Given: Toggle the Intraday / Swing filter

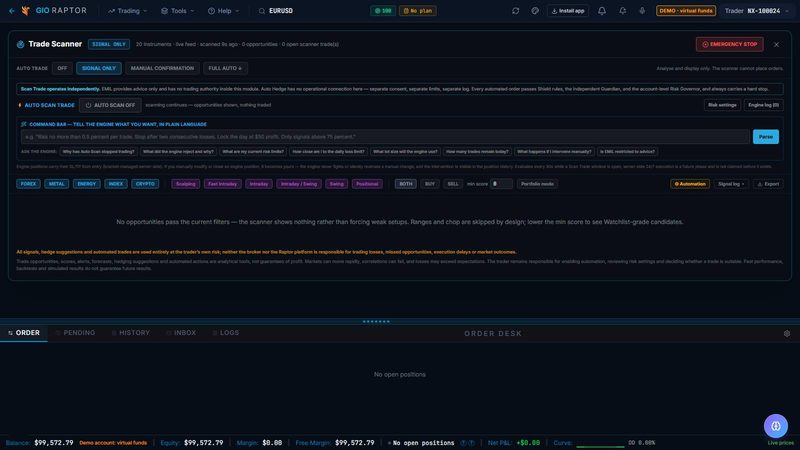Looking at the screenshot, I should tap(299, 184).
